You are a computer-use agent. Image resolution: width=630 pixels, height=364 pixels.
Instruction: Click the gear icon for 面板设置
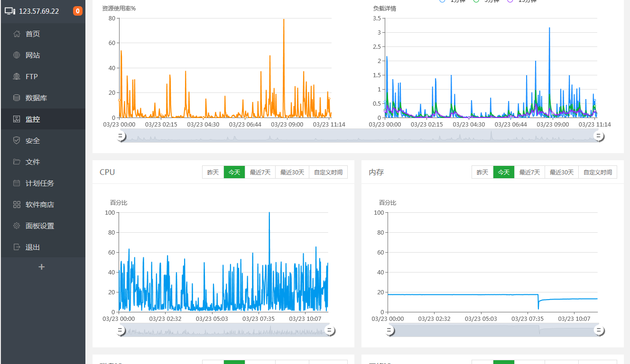(17, 226)
